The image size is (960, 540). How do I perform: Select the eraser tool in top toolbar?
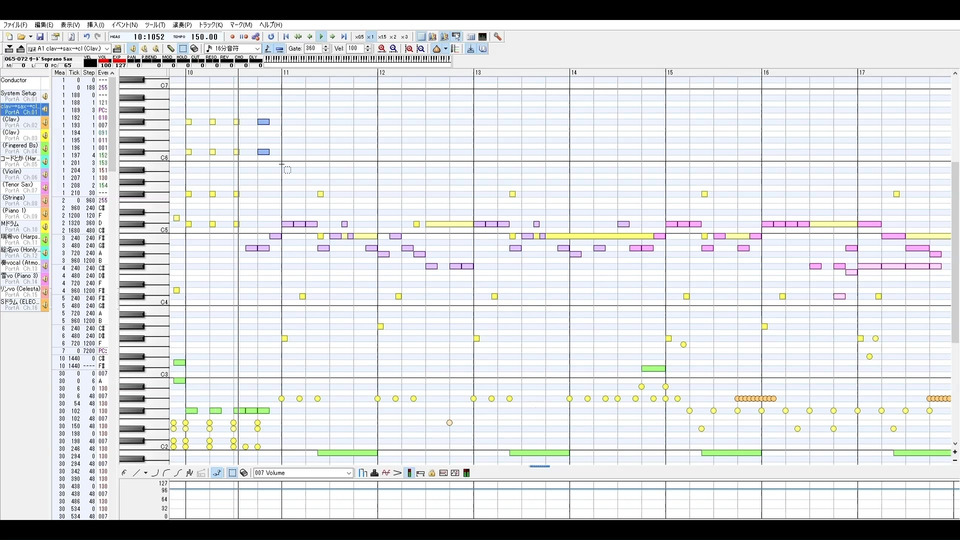[x=194, y=48]
